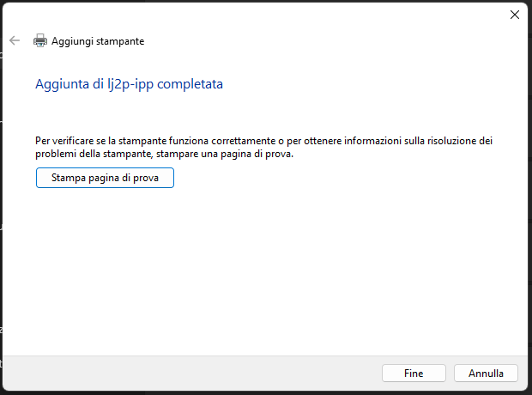Click the gray footer bar left of Fine

tap(190, 374)
